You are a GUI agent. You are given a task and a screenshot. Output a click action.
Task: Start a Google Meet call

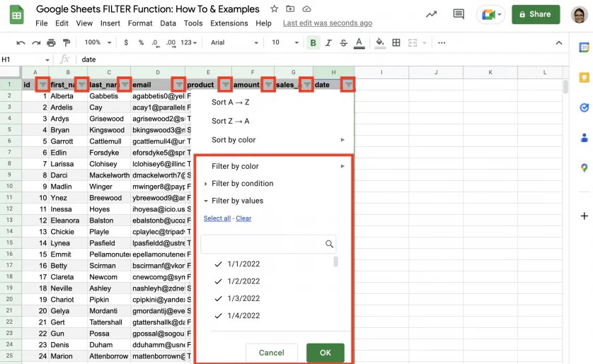490,15
